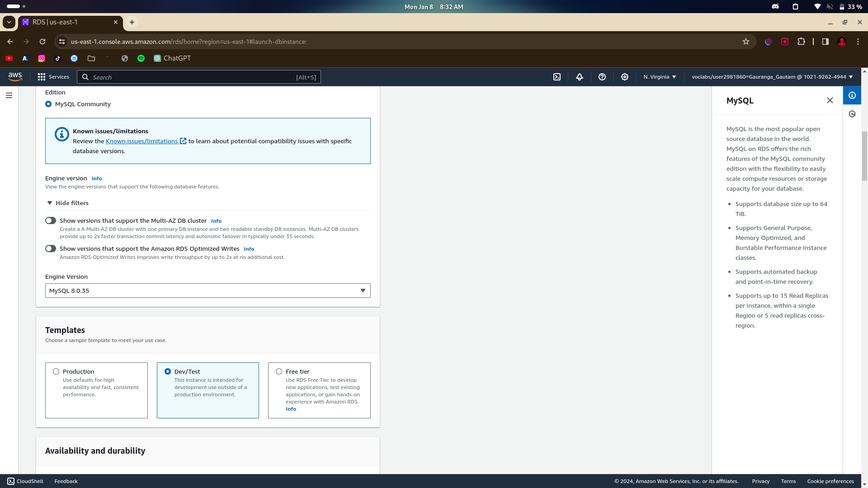Image resolution: width=868 pixels, height=488 pixels.
Task: Expand the left hamburger navigation menu
Action: [x=9, y=95]
